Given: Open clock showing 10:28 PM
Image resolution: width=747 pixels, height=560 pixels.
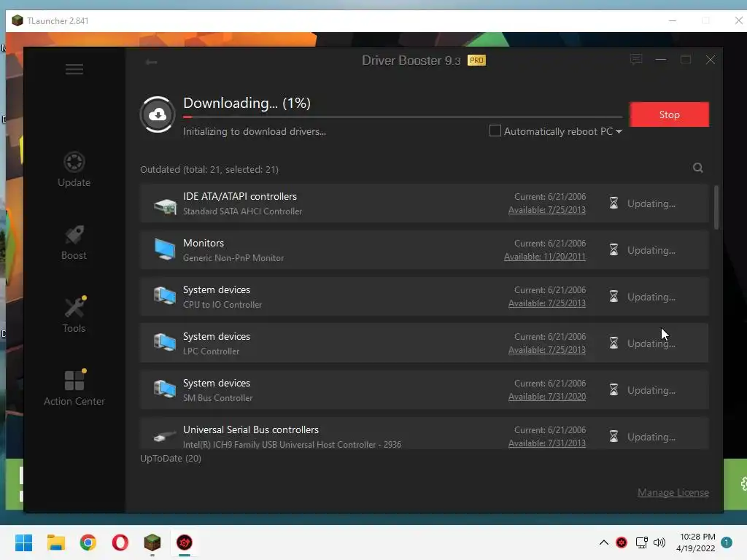Looking at the screenshot, I should pos(696,542).
